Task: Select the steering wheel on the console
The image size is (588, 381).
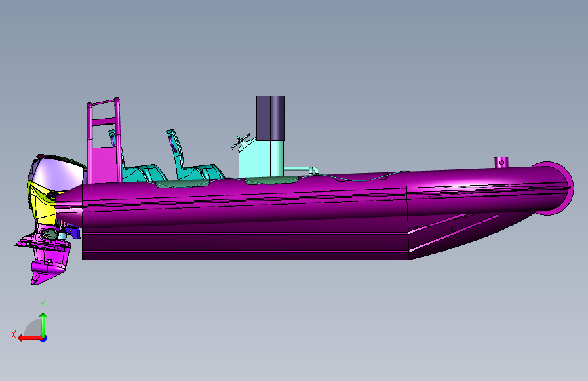Action: click(x=240, y=142)
